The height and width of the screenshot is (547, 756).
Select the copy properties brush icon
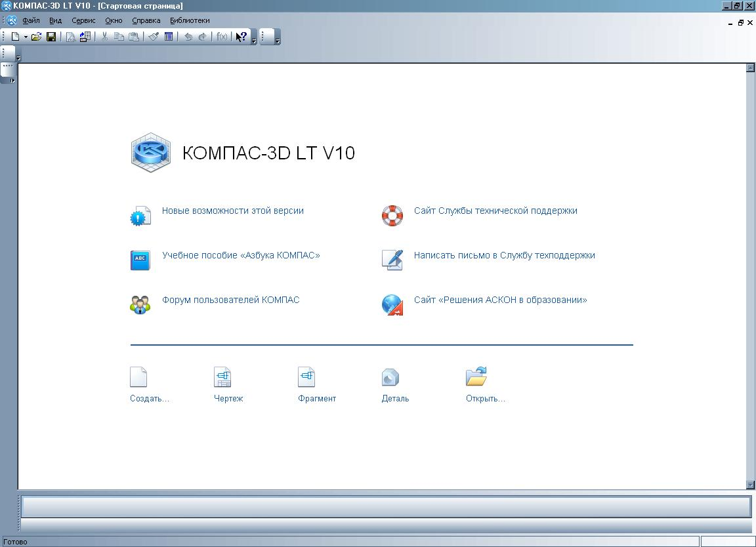[x=154, y=37]
